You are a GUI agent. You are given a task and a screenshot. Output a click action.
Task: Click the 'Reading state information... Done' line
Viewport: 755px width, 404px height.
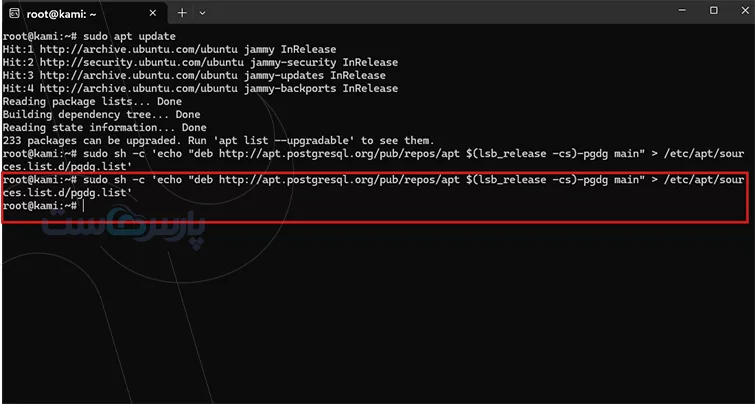[104, 128]
